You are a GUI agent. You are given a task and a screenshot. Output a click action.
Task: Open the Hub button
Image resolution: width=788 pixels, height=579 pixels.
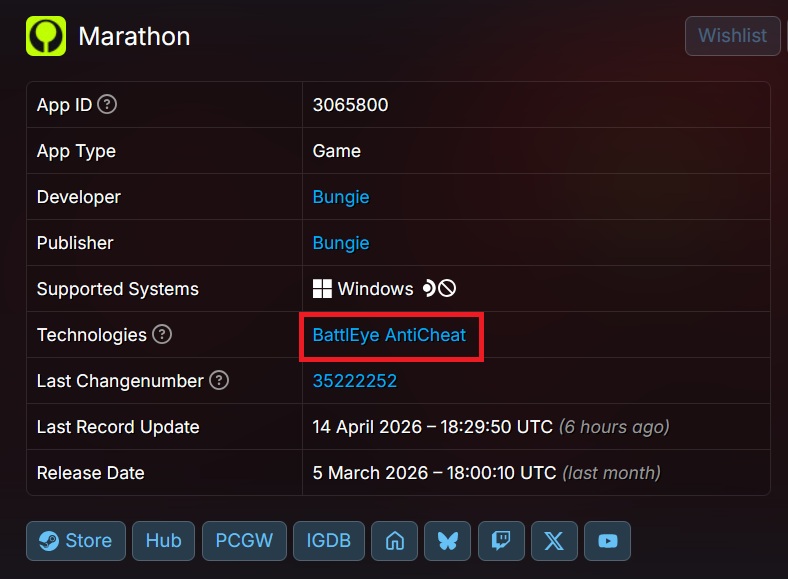163,541
